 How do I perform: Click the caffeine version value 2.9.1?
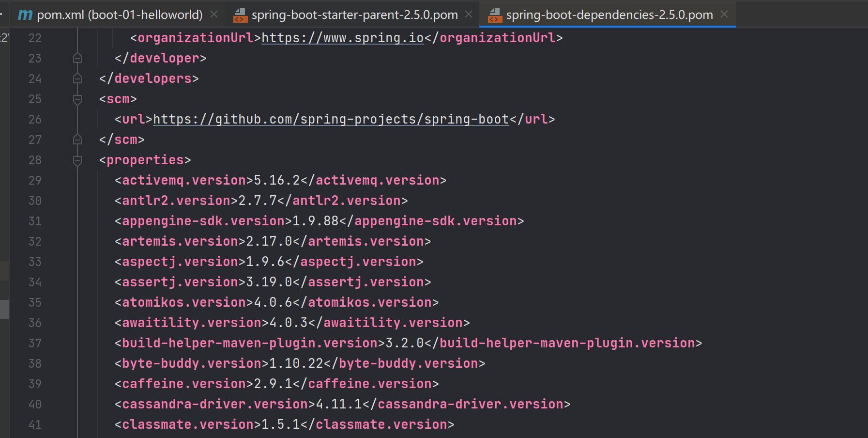273,384
